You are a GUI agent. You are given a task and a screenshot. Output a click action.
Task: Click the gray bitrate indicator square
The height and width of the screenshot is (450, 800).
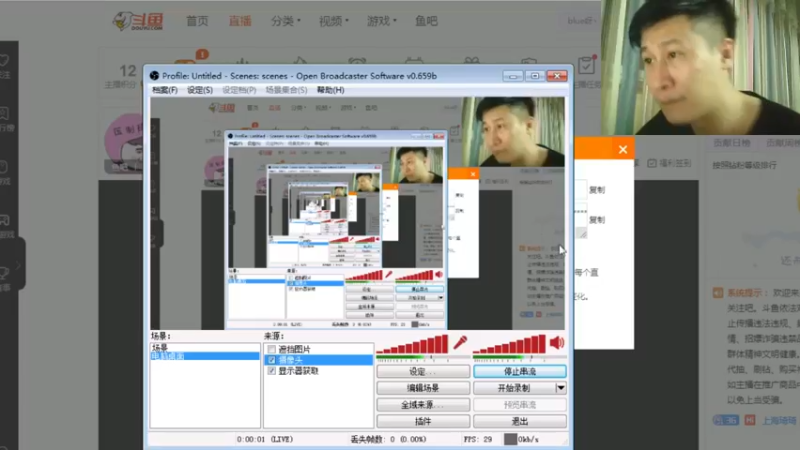pos(510,439)
